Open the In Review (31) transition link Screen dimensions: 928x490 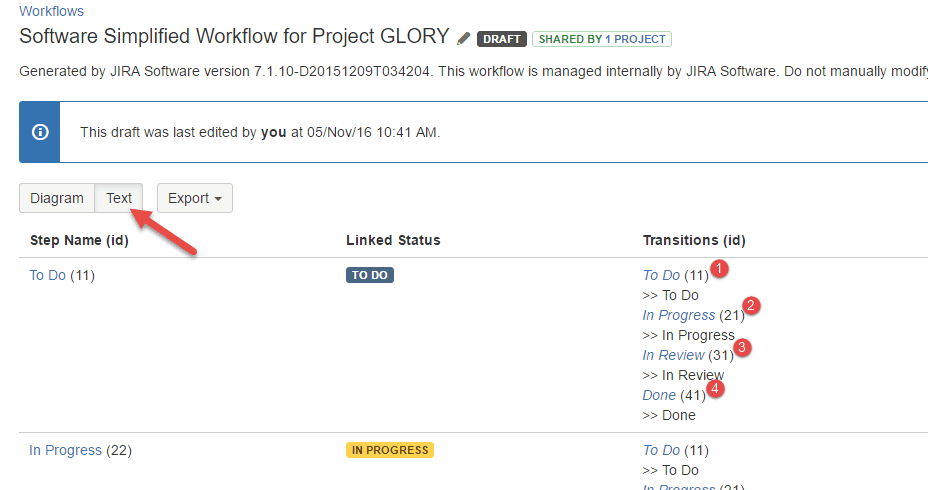tap(674, 355)
